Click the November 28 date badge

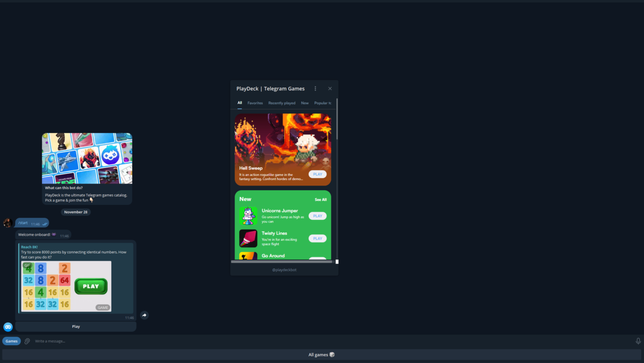76,212
